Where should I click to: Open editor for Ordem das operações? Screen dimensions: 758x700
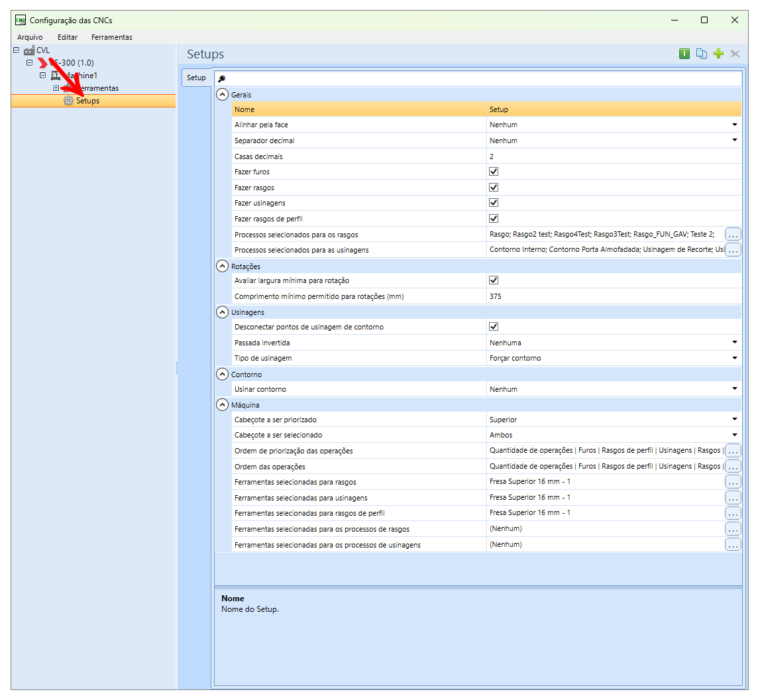pyautogui.click(x=733, y=467)
